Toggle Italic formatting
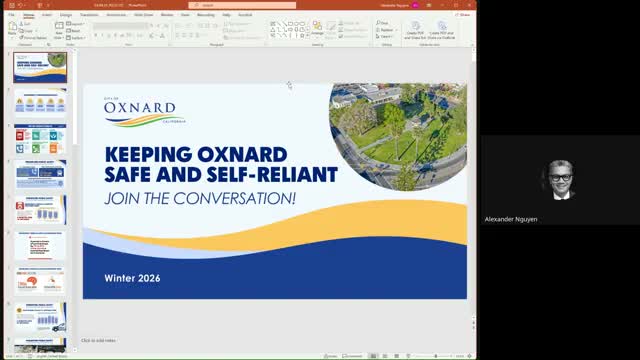This screenshot has height=360, width=640. point(102,36)
